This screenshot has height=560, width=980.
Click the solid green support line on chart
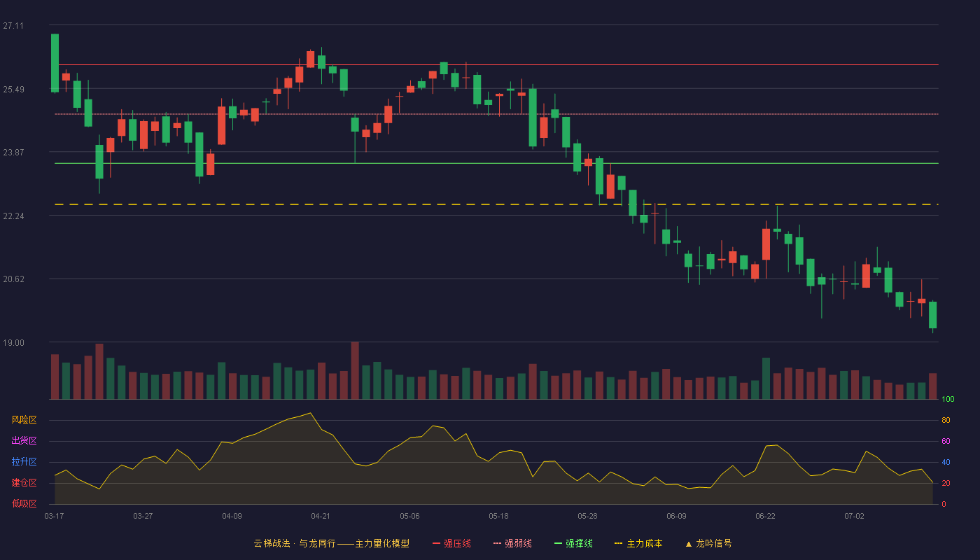pos(496,163)
